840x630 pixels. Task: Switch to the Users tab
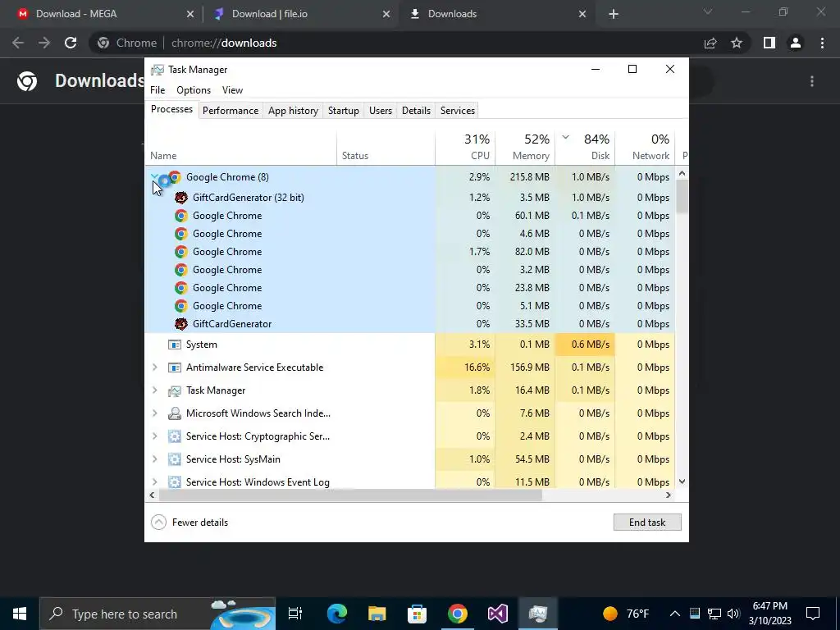pyautogui.click(x=381, y=111)
